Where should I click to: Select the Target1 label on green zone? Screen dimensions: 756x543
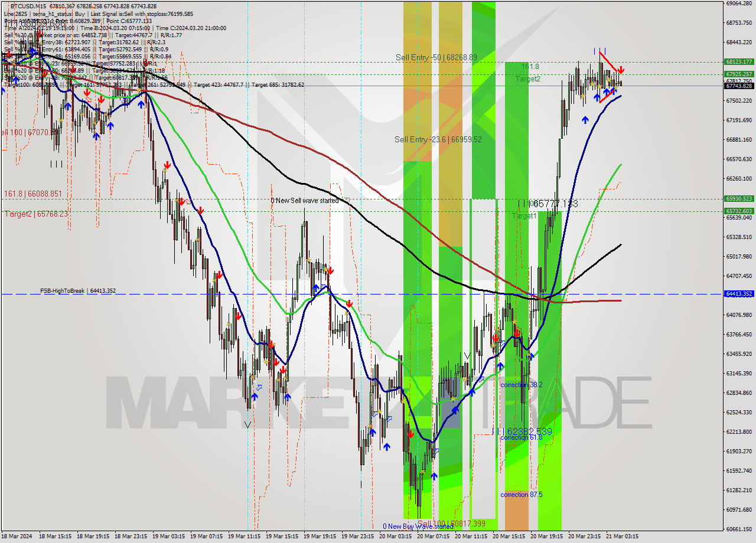(524, 216)
